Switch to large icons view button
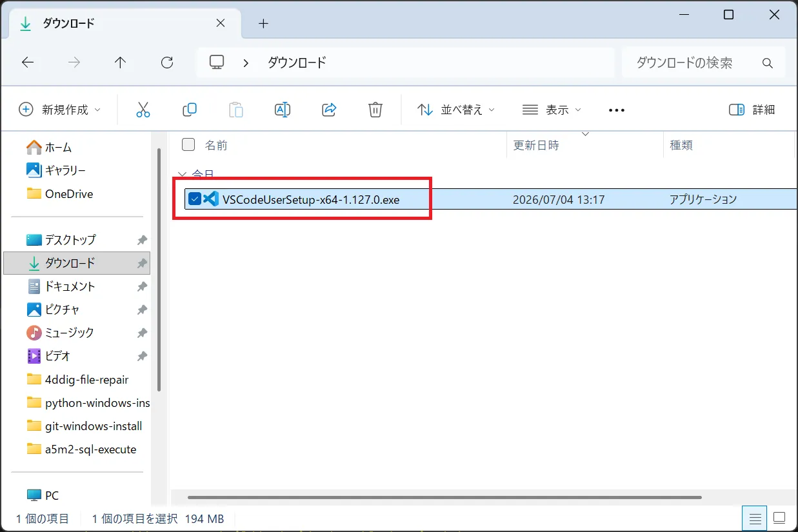The height and width of the screenshot is (532, 798). tap(779, 518)
